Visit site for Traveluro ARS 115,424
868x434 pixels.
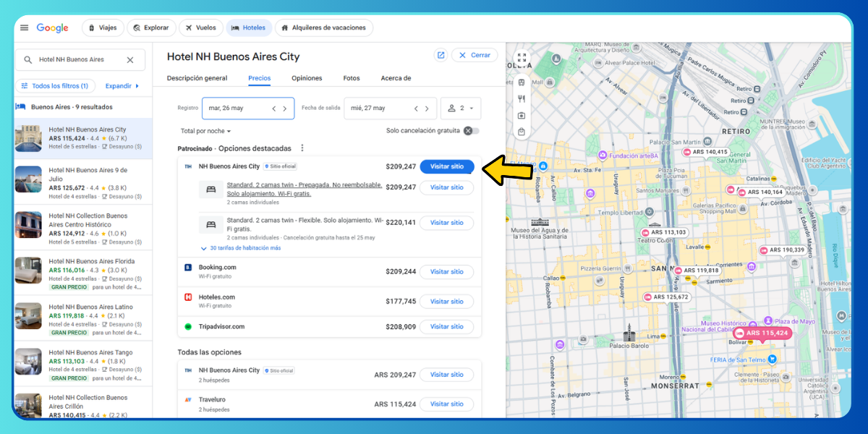447,404
